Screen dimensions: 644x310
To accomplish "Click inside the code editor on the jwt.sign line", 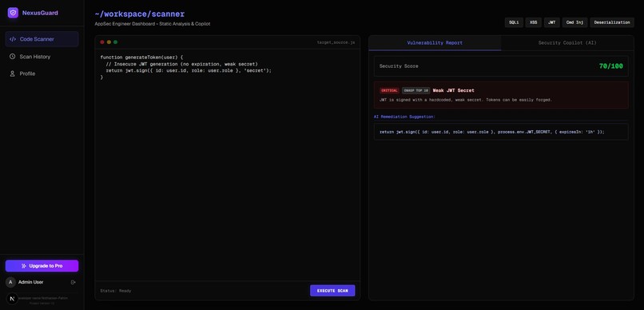I will [x=189, y=70].
